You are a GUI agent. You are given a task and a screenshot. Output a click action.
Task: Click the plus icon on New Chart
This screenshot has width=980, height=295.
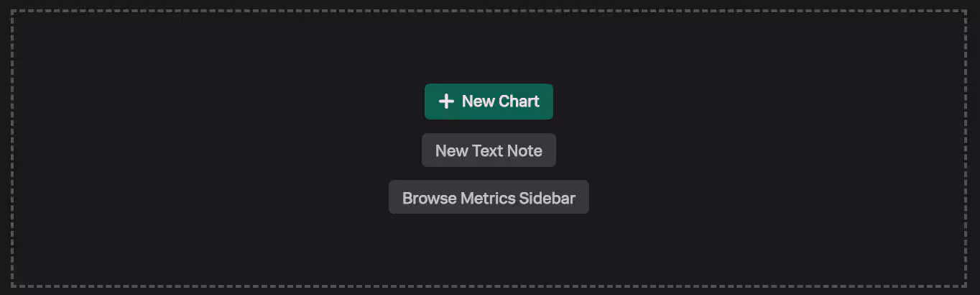(x=446, y=101)
